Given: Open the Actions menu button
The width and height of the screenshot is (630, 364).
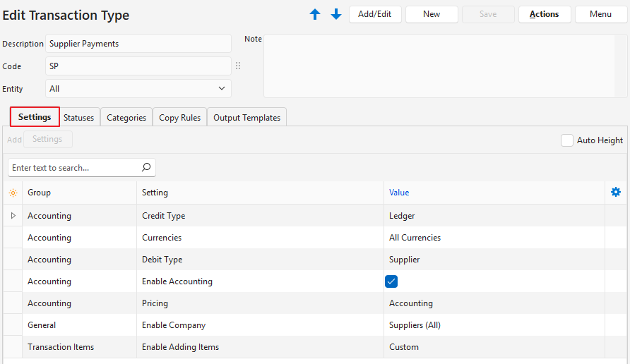Looking at the screenshot, I should pyautogui.click(x=545, y=14).
